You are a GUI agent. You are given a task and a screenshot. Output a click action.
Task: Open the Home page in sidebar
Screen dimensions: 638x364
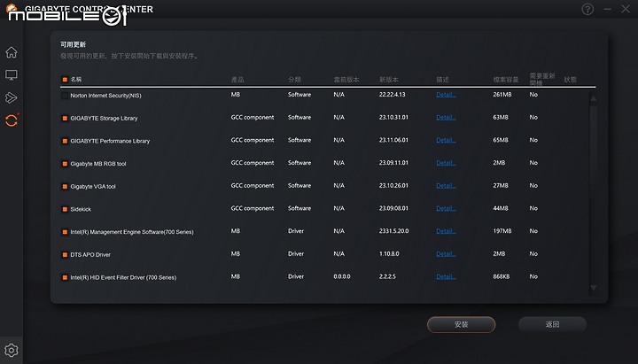coord(12,52)
